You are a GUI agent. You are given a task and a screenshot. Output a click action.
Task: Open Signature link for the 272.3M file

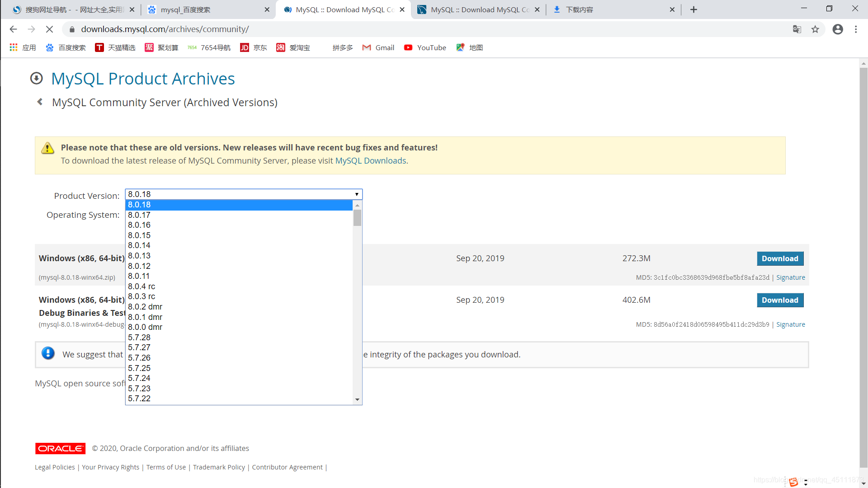click(x=791, y=277)
